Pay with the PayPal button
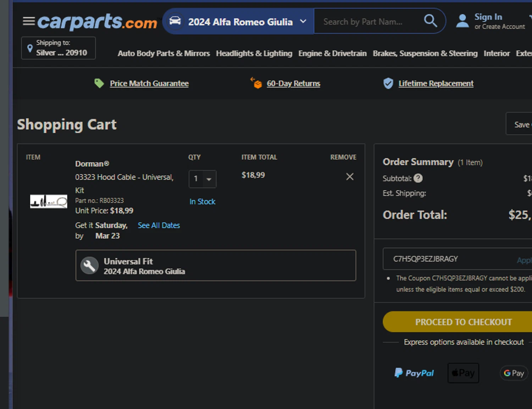Screen dimensions: 532x409 pyautogui.click(x=414, y=373)
